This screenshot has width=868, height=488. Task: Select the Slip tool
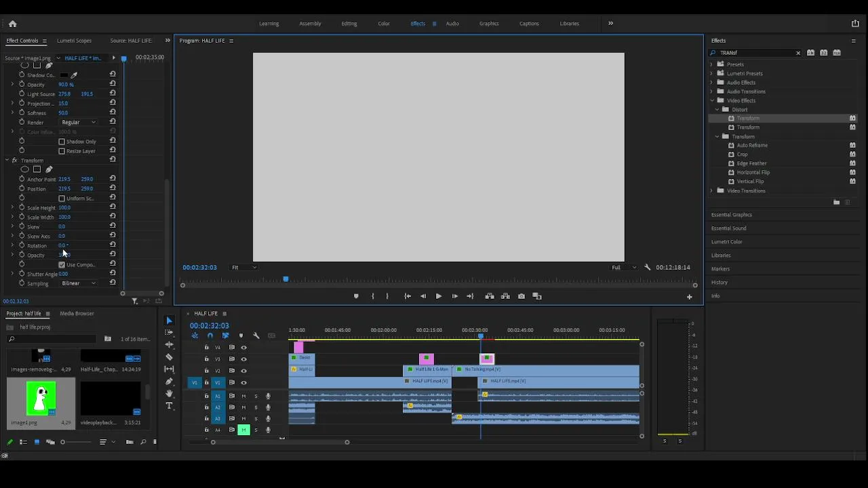[169, 369]
